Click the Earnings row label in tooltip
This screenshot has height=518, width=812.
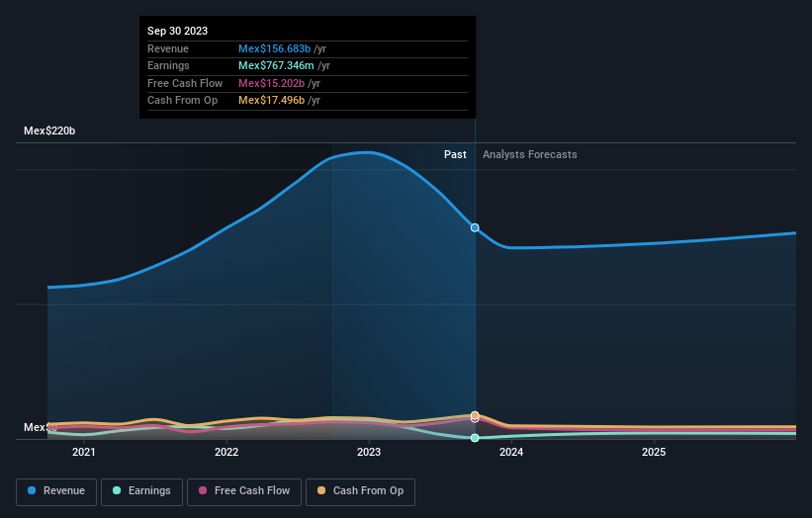[168, 65]
